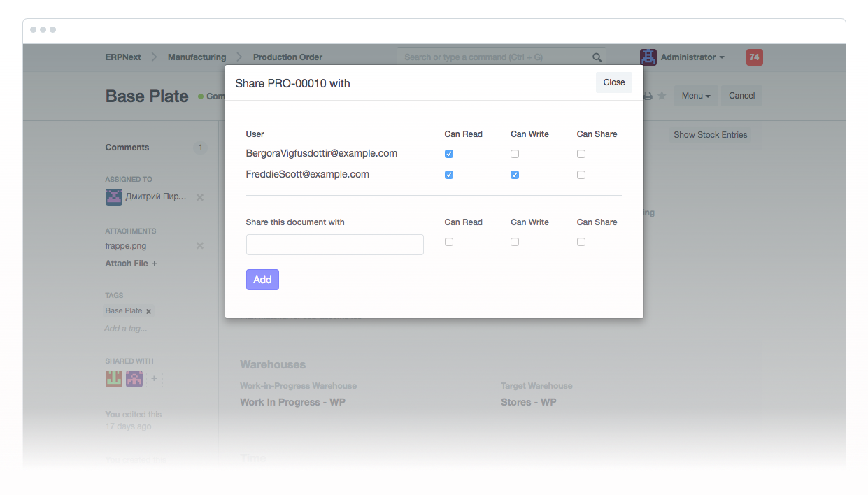Screen dimensions: 868x495
Task: Click the assigned user avatar
Action: tap(114, 197)
